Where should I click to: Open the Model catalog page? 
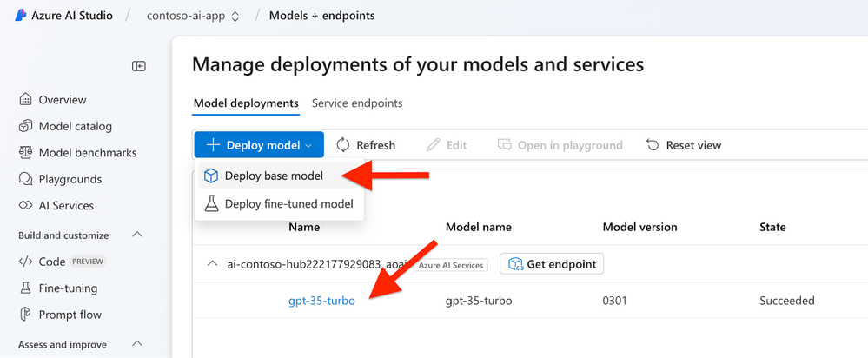click(75, 126)
